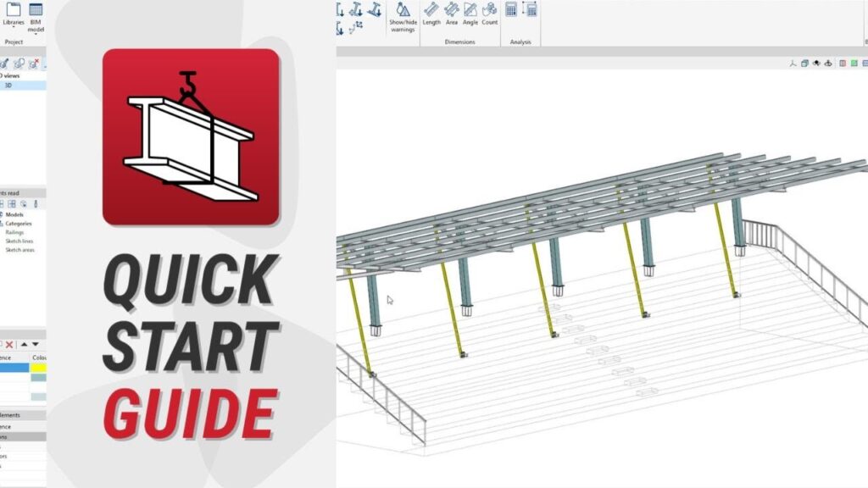
Task: Select the Sketch lines item
Action: click(19, 241)
